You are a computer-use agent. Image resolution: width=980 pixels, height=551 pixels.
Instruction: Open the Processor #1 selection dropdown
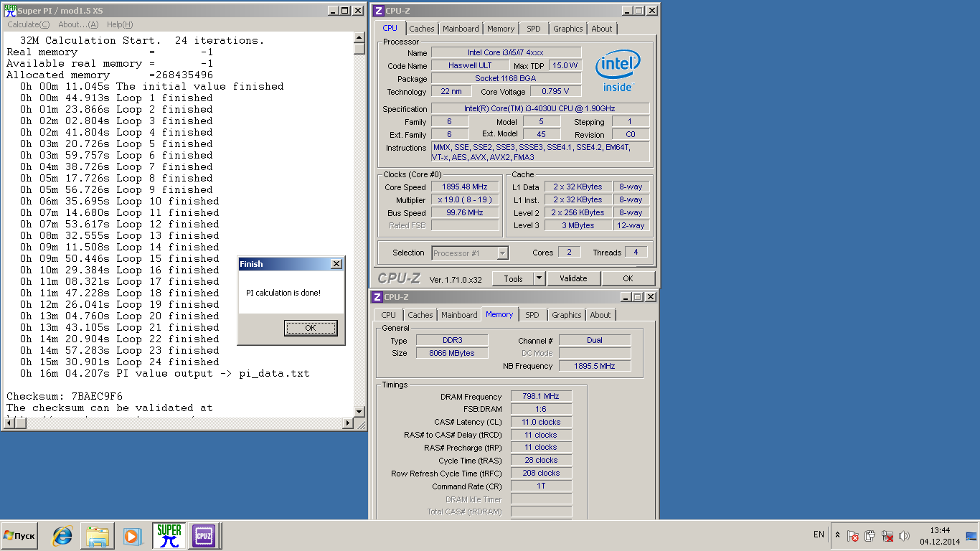tap(471, 253)
